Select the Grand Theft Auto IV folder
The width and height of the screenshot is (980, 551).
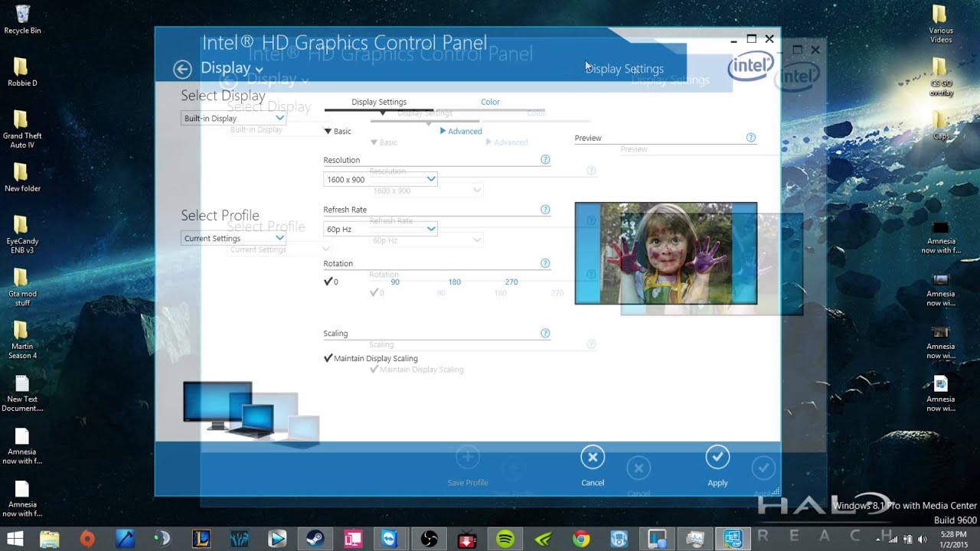click(x=22, y=129)
